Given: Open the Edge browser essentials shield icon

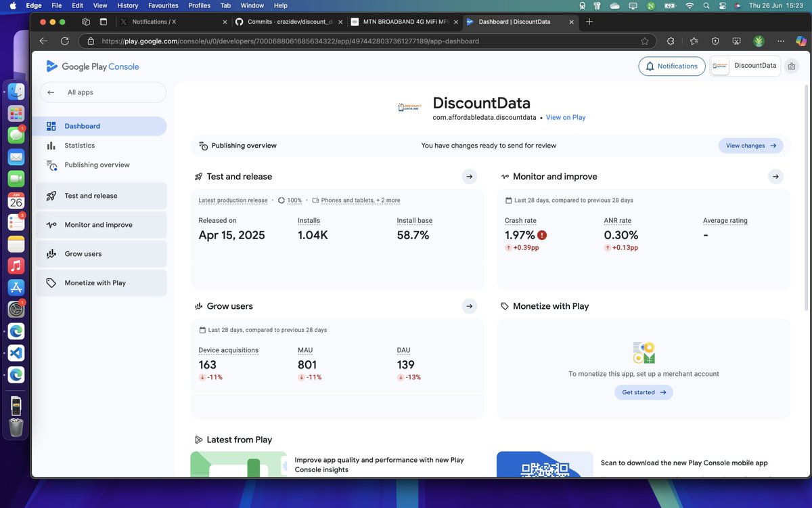Looking at the screenshot, I should click(715, 41).
